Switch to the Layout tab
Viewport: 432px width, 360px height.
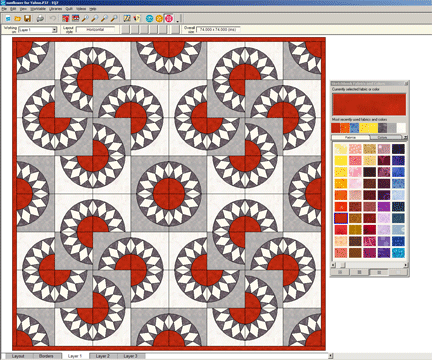pos(18,356)
